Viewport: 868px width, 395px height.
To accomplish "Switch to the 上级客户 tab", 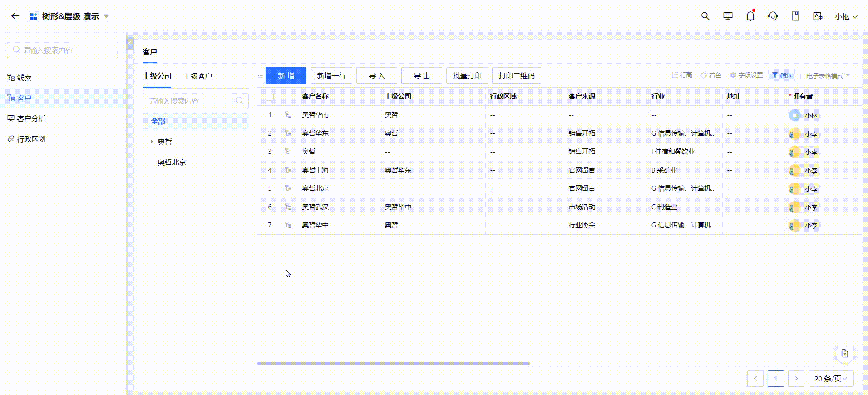I will [x=198, y=76].
